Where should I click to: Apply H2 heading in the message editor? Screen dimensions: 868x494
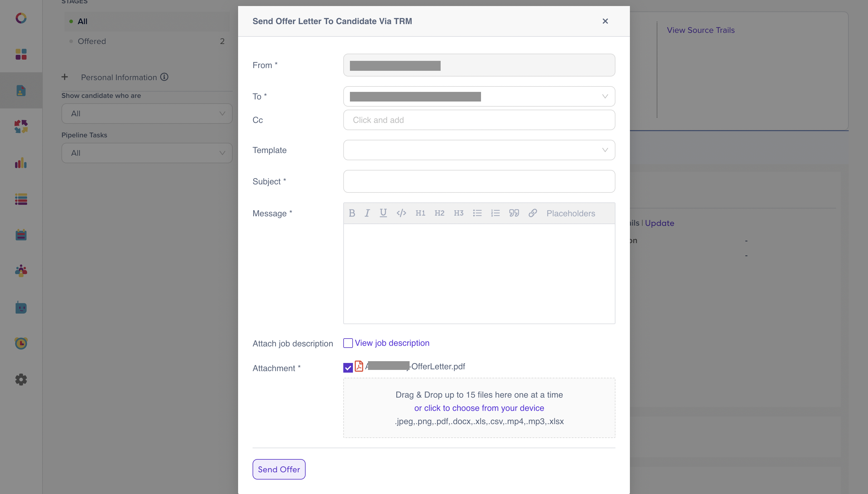(439, 213)
